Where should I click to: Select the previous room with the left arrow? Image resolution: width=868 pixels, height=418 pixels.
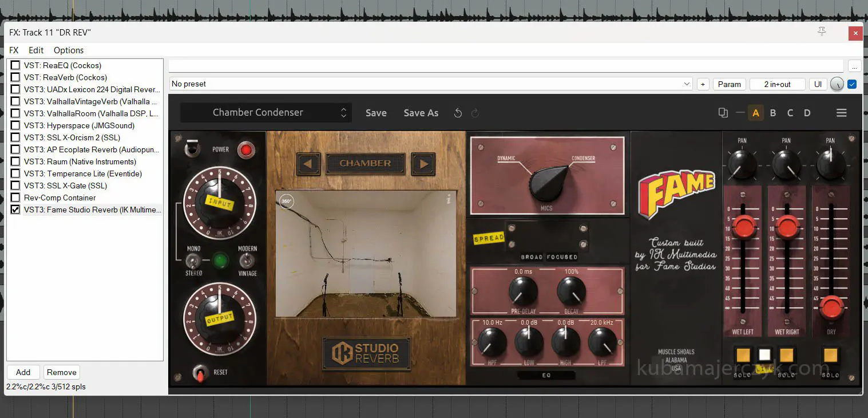point(308,164)
